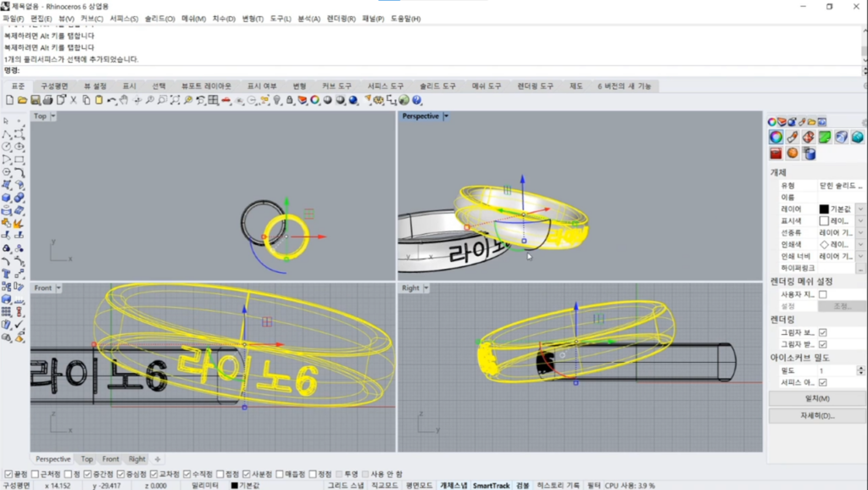Enable the 근처점 osnap checkbox

35,474
